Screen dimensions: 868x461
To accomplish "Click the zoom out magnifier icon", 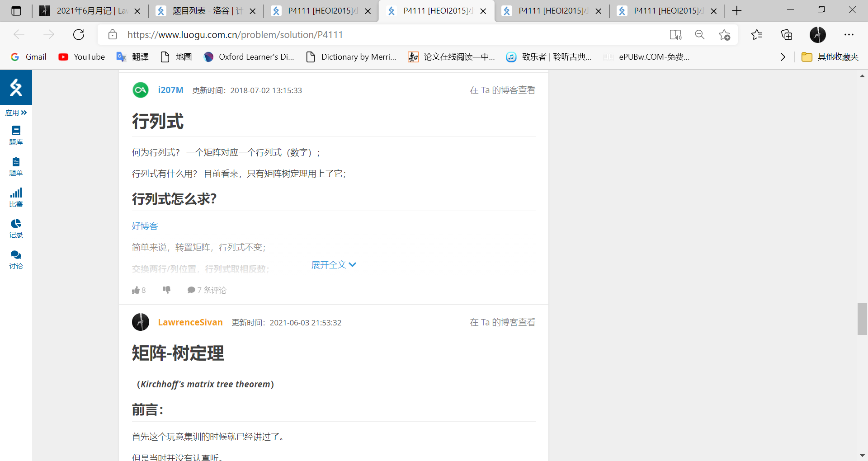I will (x=700, y=34).
